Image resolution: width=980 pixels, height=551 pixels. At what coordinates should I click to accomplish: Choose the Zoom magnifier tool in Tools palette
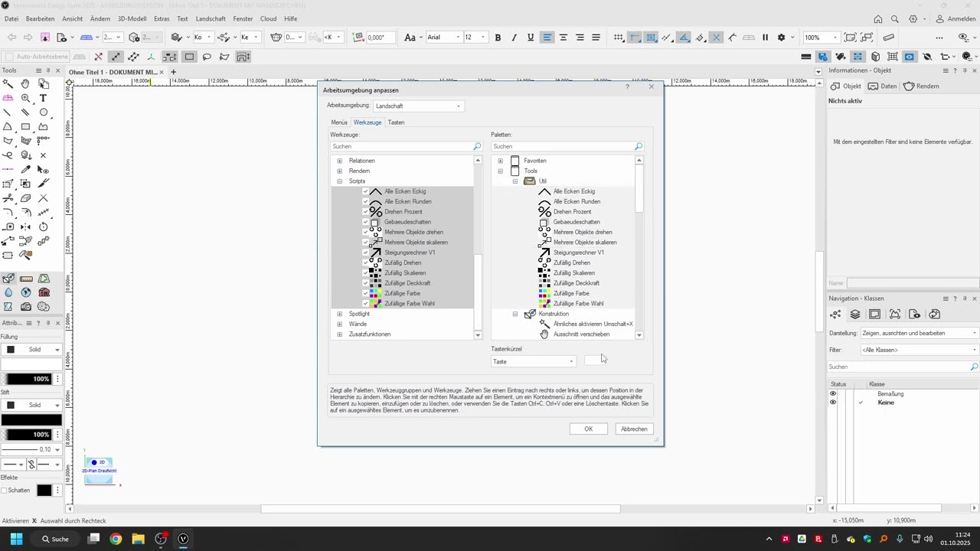(25, 98)
